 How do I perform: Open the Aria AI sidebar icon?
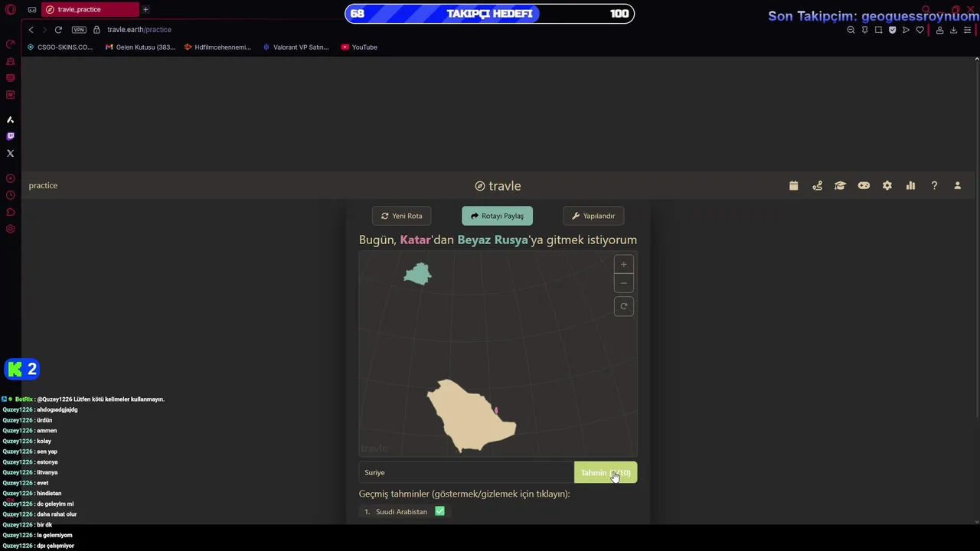[x=11, y=120]
